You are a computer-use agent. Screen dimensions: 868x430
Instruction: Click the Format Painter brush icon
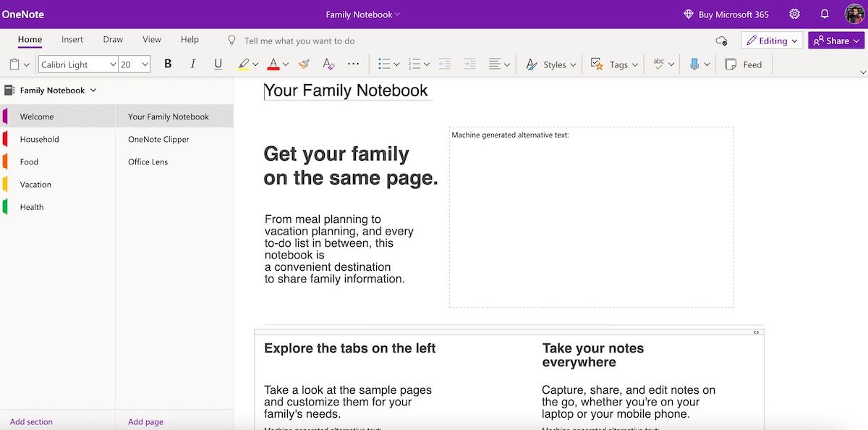(x=304, y=64)
